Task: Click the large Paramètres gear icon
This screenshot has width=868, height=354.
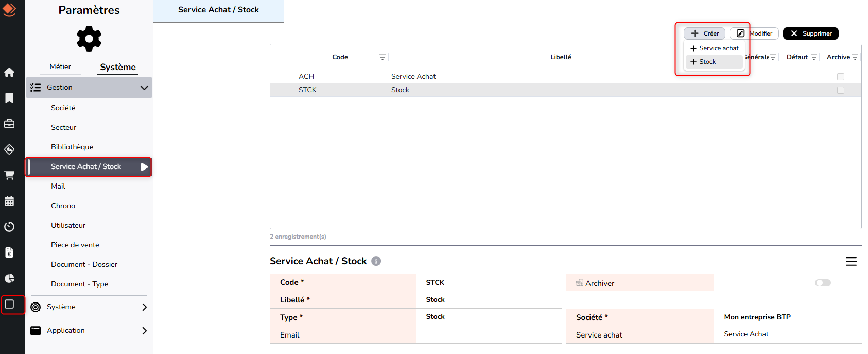Action: [89, 39]
